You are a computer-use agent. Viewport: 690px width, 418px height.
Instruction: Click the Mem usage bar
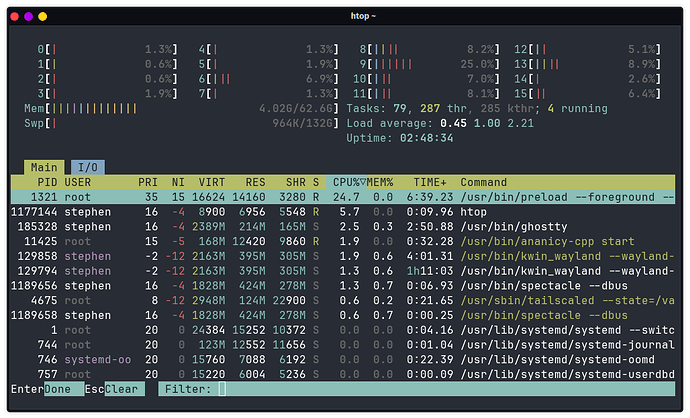point(181,108)
